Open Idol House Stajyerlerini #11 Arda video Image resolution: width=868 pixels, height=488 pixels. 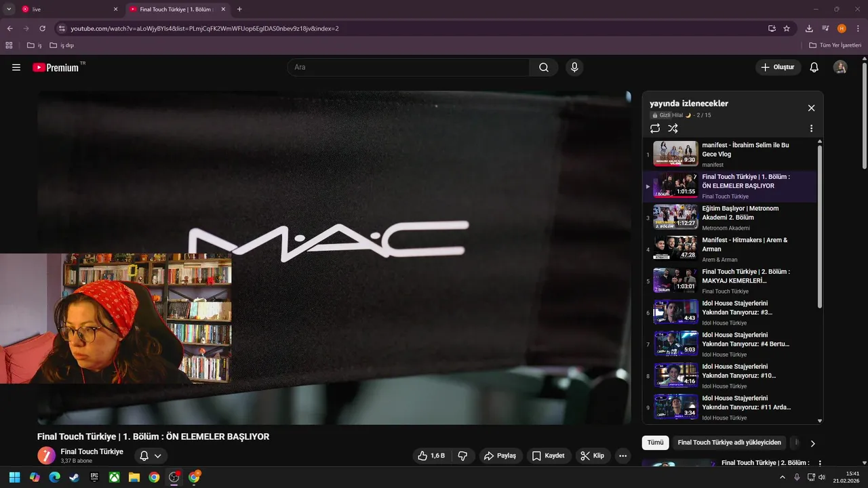(730, 407)
